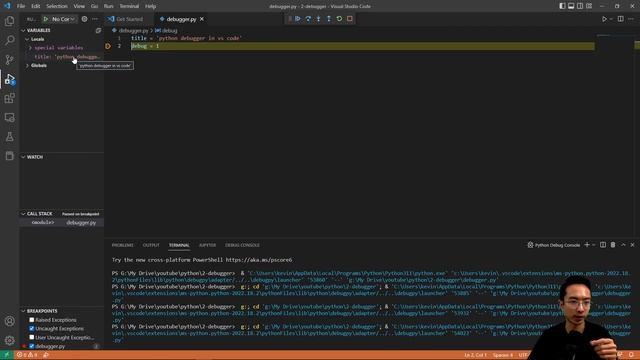Toggle Uncaught Exceptions breakpoint checkbox
The height and width of the screenshot is (360, 640).
pos(32,329)
